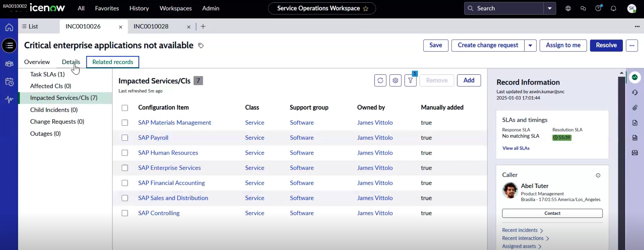This screenshot has height=250, width=644.
Task: Check the SAP Sales and Distribution row checkbox
Action: 125,198
